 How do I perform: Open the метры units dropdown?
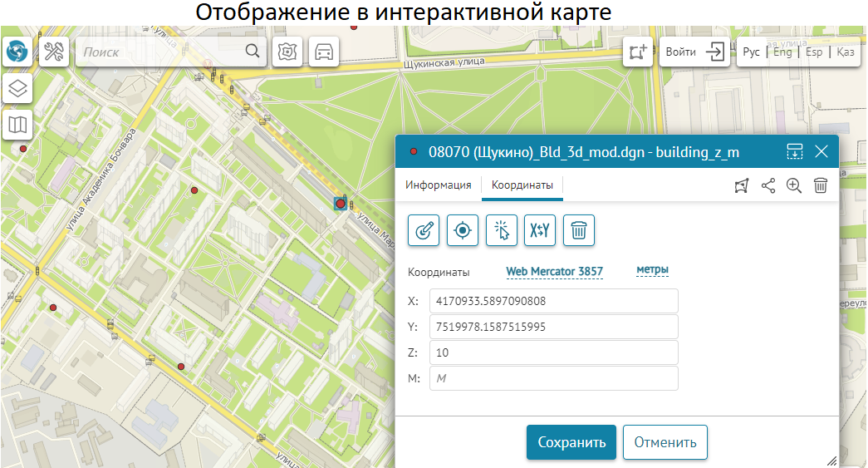click(x=652, y=270)
